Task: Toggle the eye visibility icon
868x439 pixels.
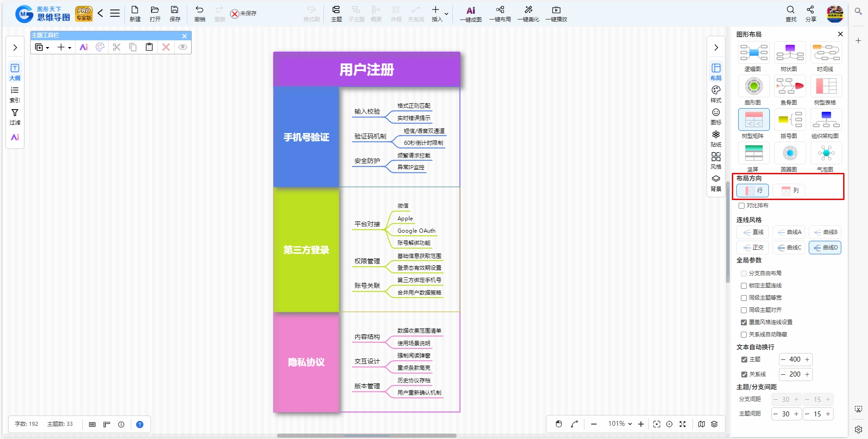Action: click(183, 47)
